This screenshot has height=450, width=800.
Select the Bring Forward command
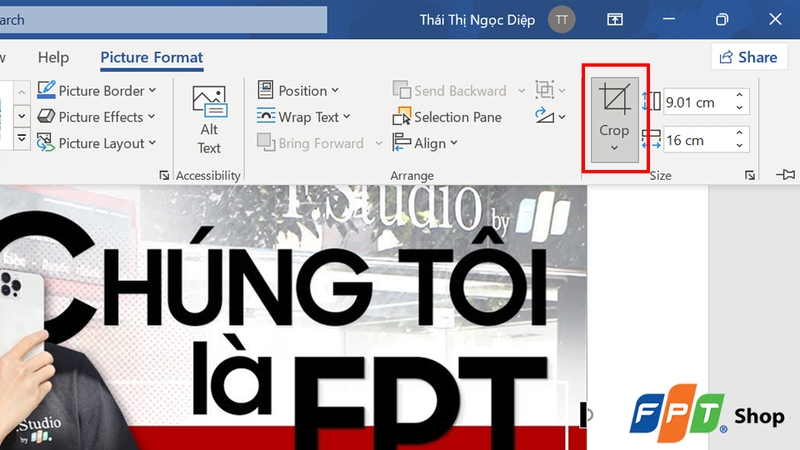(311, 143)
